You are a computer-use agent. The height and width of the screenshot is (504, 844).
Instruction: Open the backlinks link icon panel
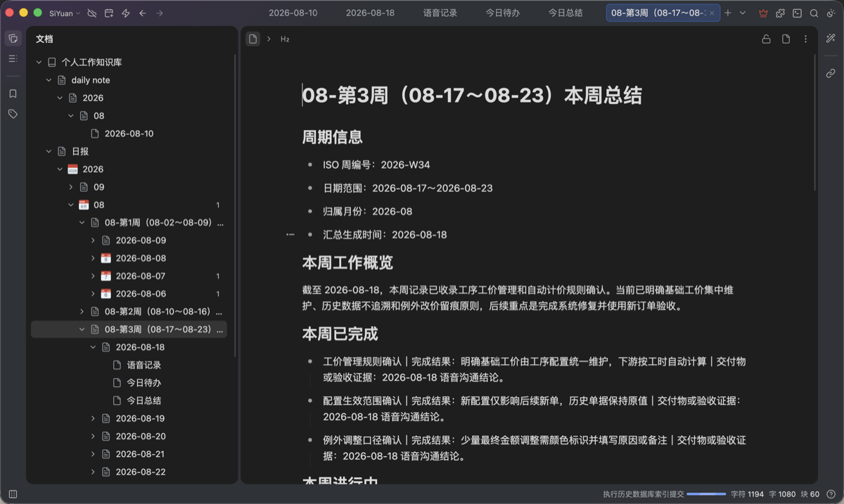click(x=831, y=73)
